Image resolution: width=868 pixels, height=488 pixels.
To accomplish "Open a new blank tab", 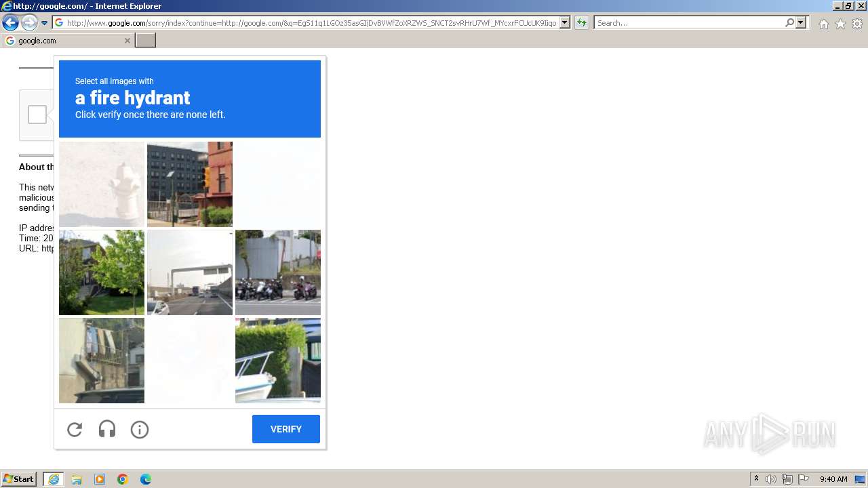I will 146,41.
